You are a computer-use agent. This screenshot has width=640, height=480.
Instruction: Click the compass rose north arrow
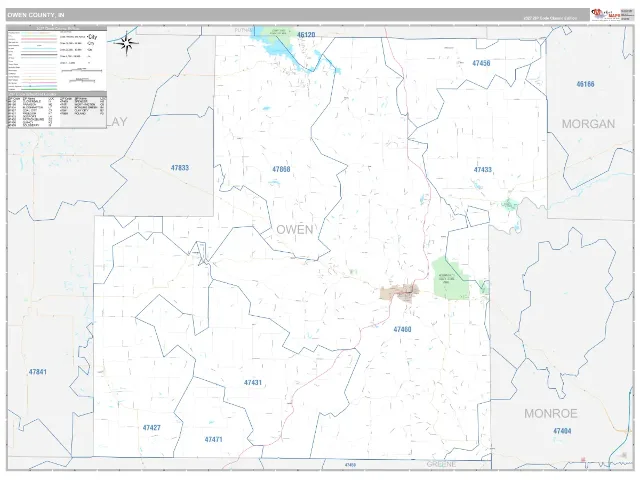click(127, 42)
